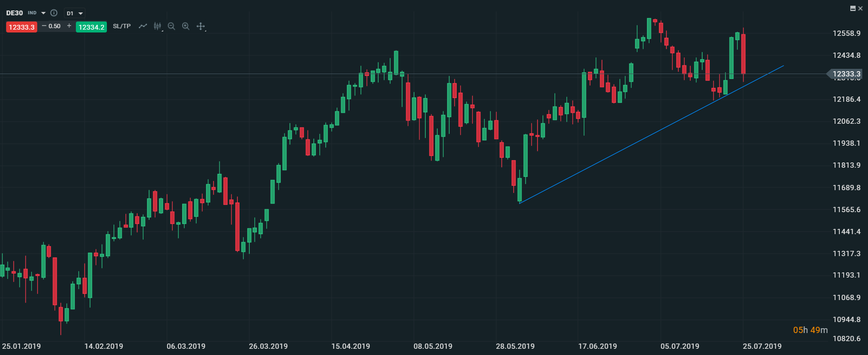Open the candlestick chart type selector
The image size is (868, 355).
[x=157, y=26]
